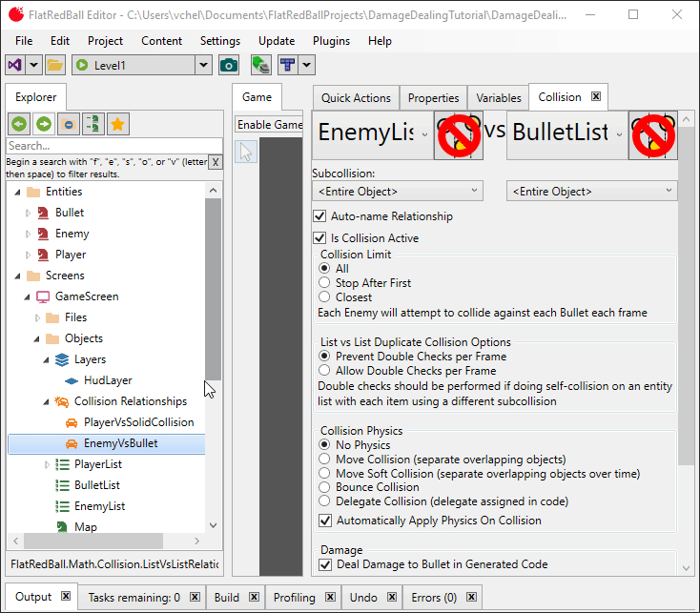
Task: Click the camera screenshot toolbar icon
Action: click(229, 65)
